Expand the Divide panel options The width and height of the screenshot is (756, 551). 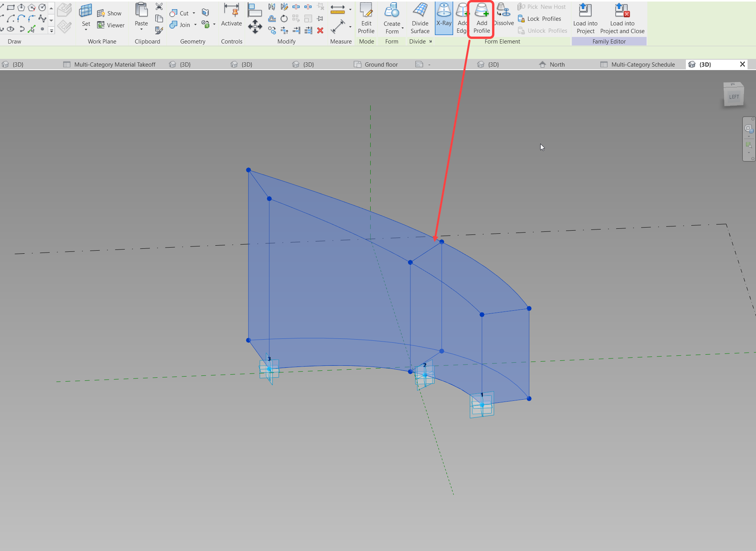coord(430,41)
